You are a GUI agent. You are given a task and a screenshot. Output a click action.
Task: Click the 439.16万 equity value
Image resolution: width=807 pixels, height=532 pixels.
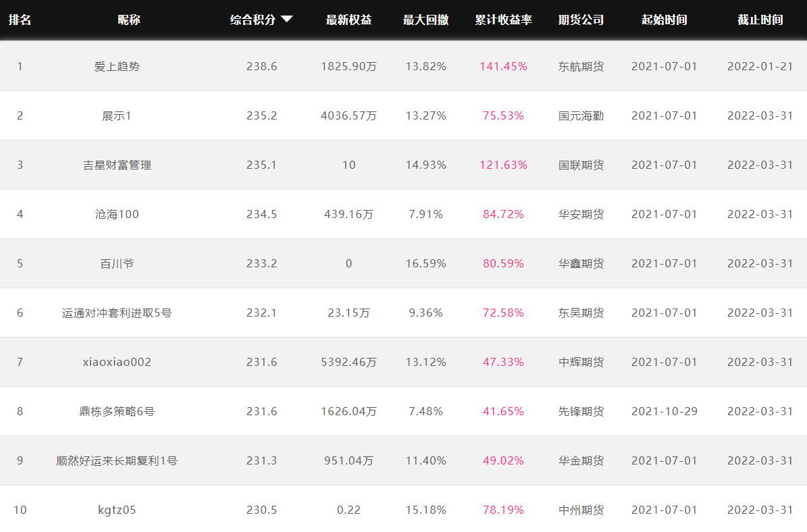click(349, 214)
